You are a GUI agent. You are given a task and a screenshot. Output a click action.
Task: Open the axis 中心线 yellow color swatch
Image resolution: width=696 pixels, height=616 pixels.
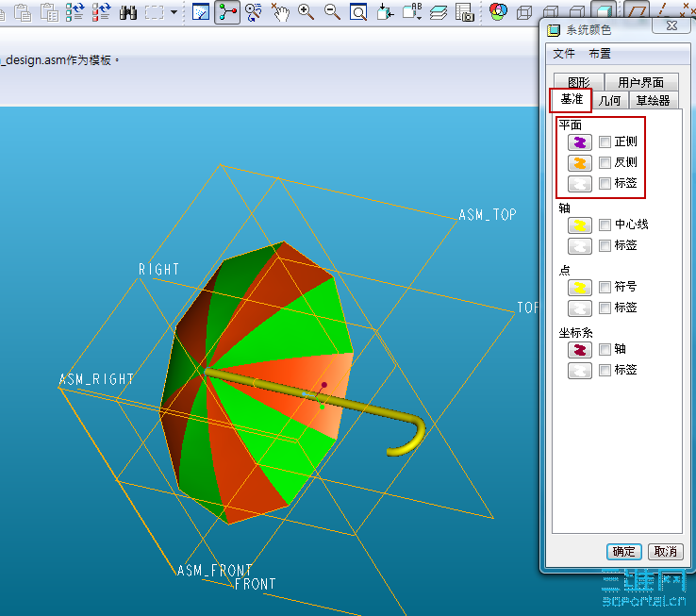pyautogui.click(x=580, y=225)
